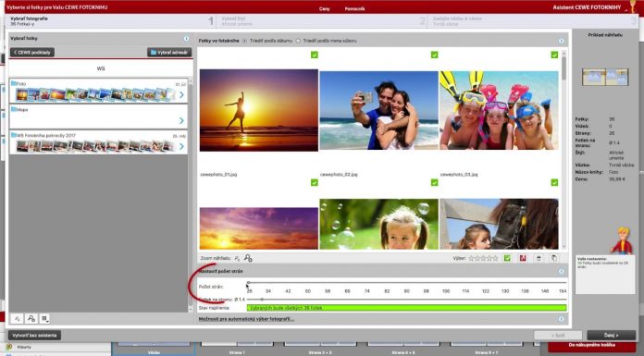Open Ceny menu in top bar
The height and width of the screenshot is (356, 644).
point(325,8)
